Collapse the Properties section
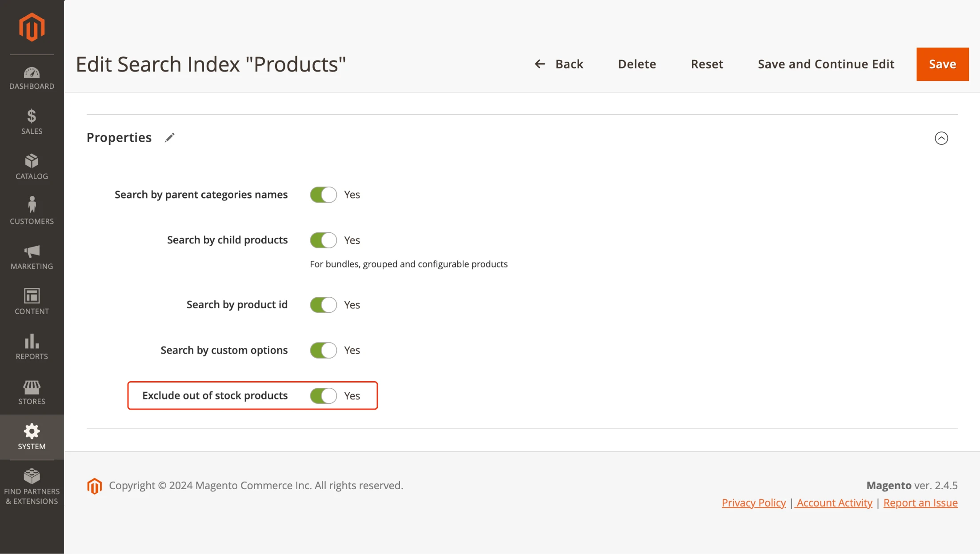The image size is (980, 554). point(941,138)
